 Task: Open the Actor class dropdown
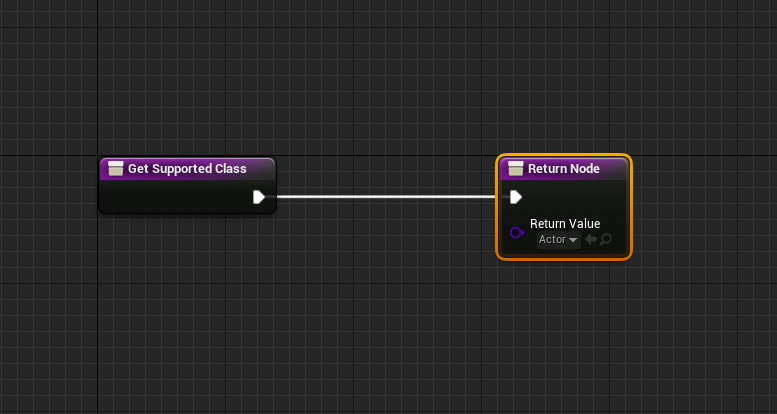coord(558,239)
